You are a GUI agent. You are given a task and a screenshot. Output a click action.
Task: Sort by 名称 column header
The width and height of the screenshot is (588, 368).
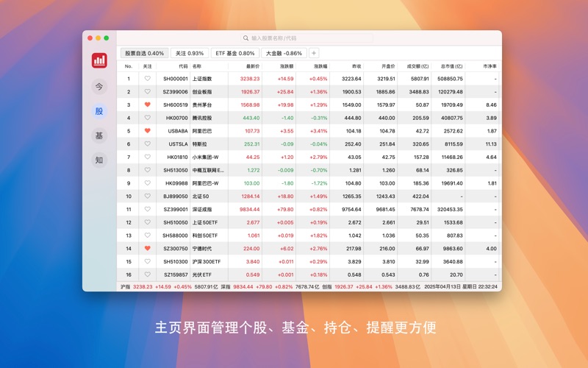[197, 66]
